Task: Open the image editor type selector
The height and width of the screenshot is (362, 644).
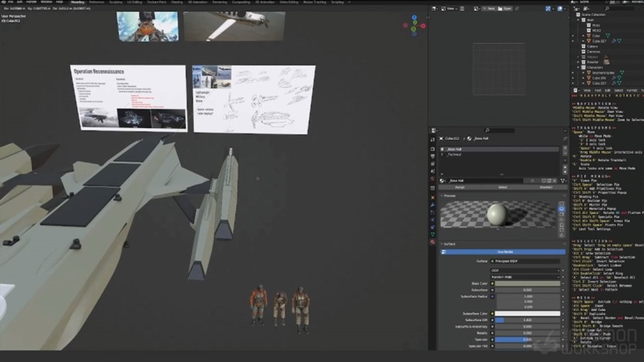Action: [434, 8]
